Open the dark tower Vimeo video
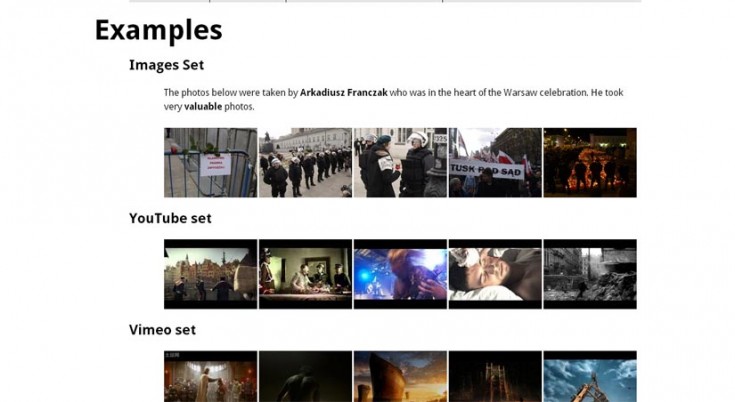Viewport: 735px width, 402px height. [495, 376]
